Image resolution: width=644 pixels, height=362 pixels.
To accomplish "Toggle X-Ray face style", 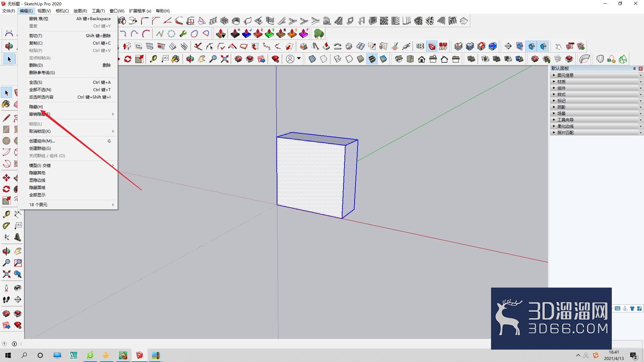I will 312,59.
